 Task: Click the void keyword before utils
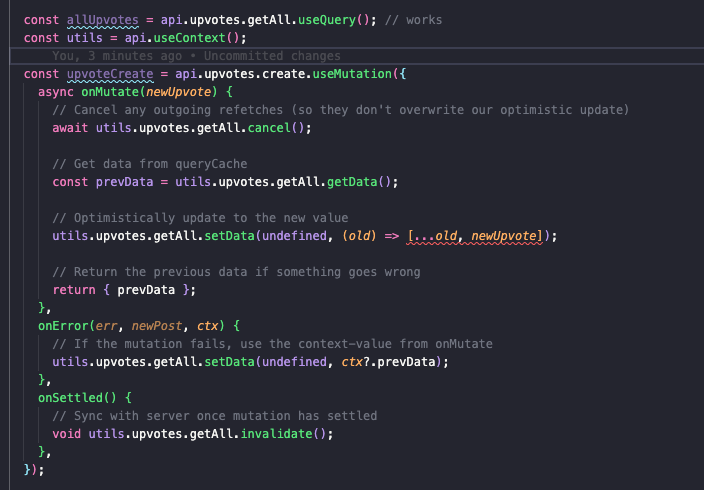[67, 433]
